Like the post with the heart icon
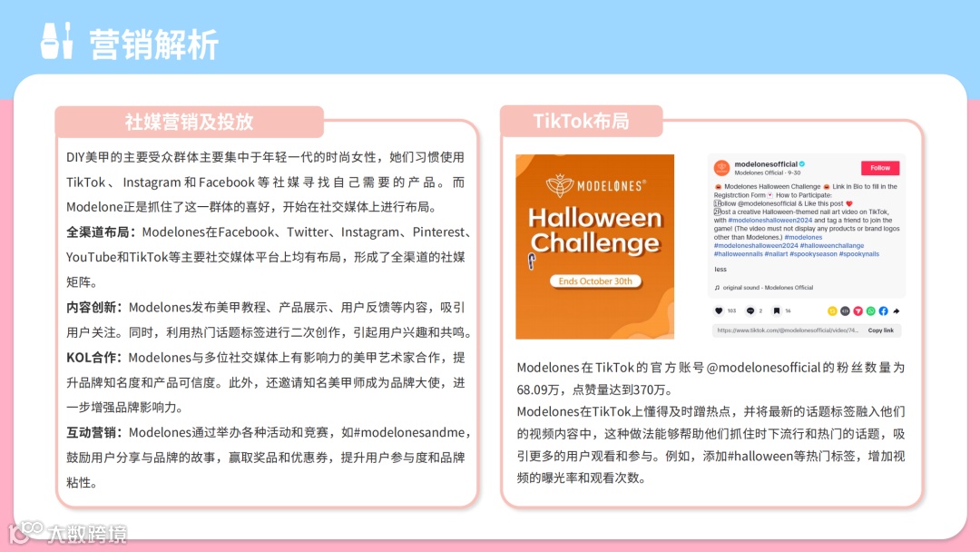The height and width of the screenshot is (552, 980). [719, 310]
